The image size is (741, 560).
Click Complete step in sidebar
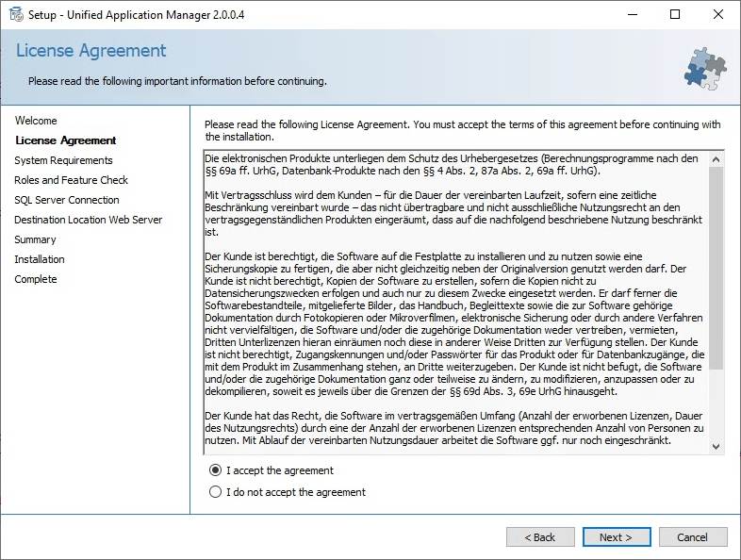[36, 279]
